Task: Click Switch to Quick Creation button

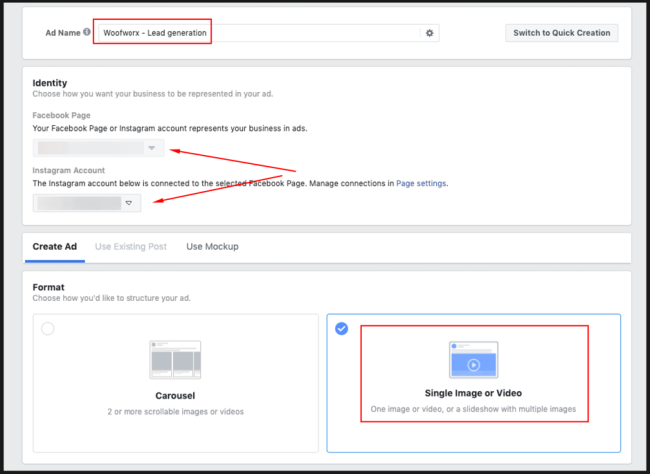Action: tap(562, 33)
